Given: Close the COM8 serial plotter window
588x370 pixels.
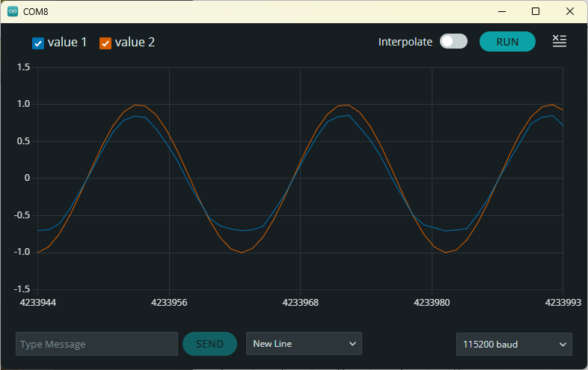Looking at the screenshot, I should coord(570,11).
